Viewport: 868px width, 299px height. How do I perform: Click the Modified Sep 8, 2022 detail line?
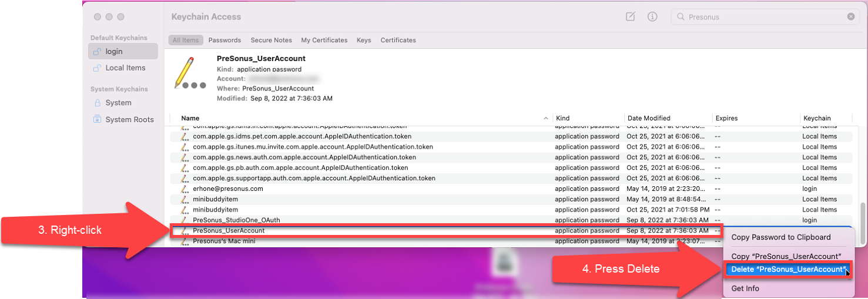click(x=274, y=98)
